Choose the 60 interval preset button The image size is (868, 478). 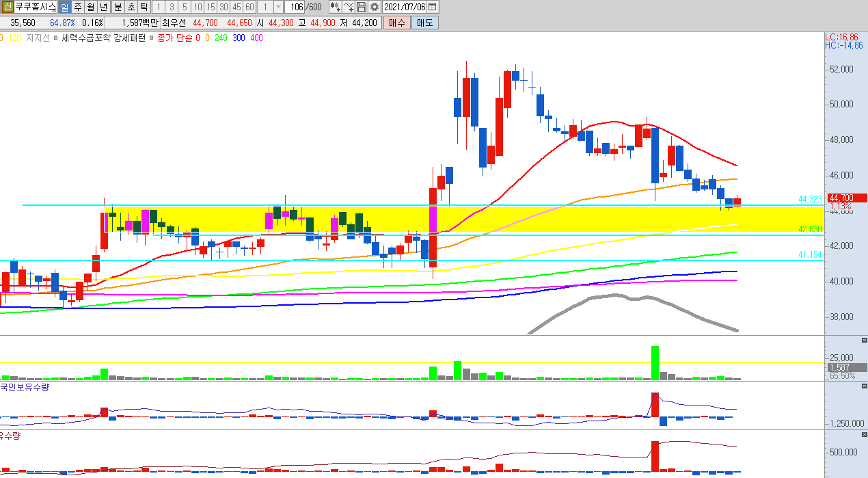coord(249,7)
